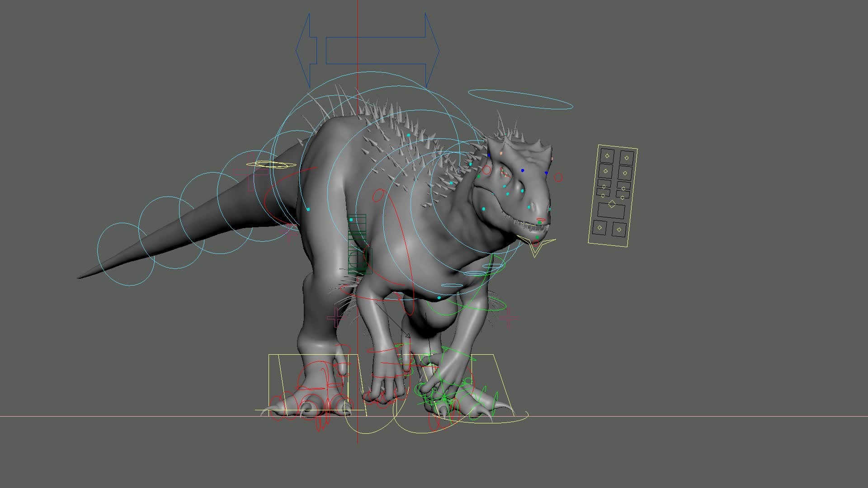The image size is (868, 488).
Task: Click the top-right diamond in the facial picker
Action: (x=627, y=158)
